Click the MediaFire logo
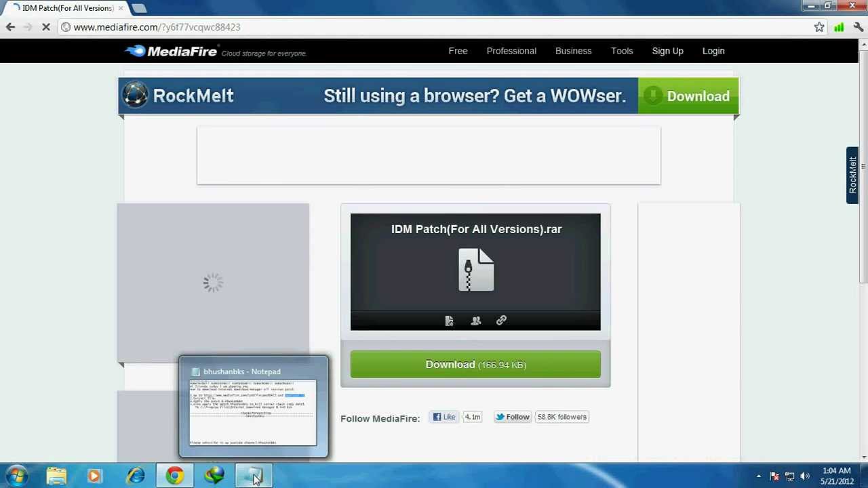 171,51
